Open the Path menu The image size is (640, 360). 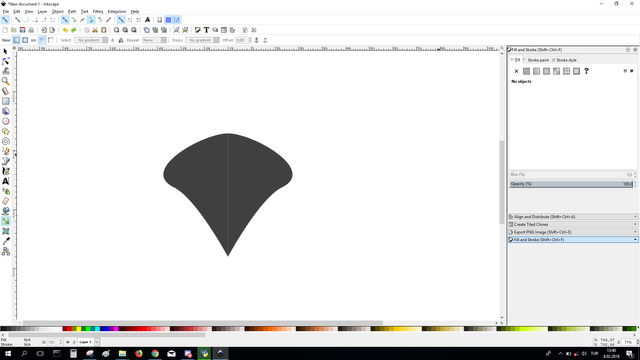72,11
